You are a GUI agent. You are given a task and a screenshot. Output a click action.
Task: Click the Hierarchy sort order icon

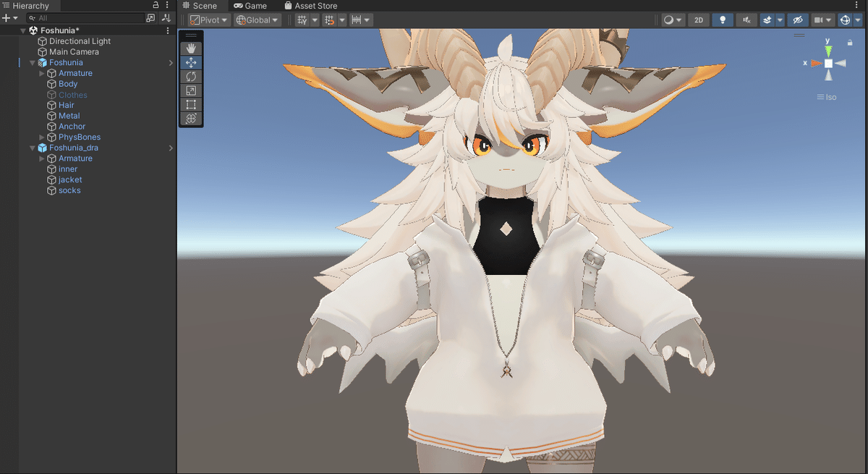pos(166,18)
